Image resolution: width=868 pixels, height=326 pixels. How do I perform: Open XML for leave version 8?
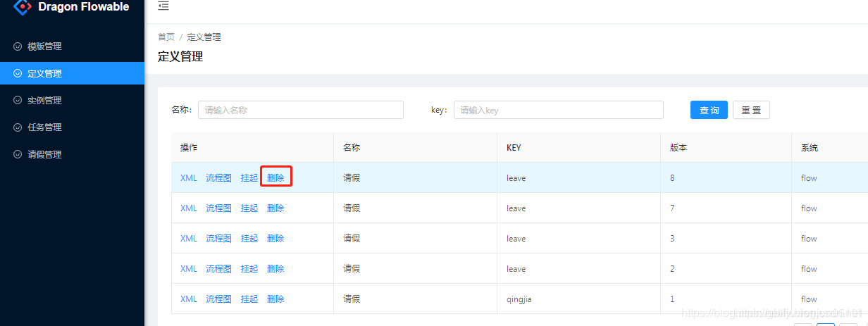pyautogui.click(x=189, y=177)
